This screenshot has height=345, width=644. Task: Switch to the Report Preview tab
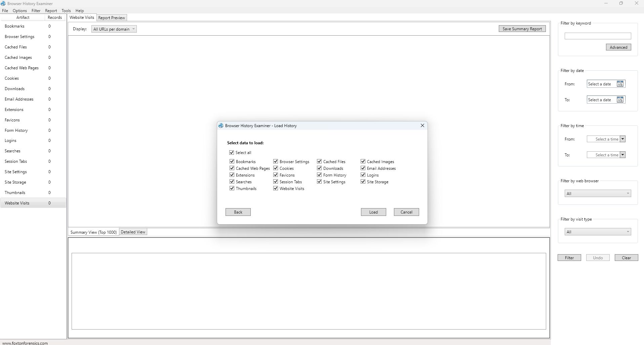[111, 18]
